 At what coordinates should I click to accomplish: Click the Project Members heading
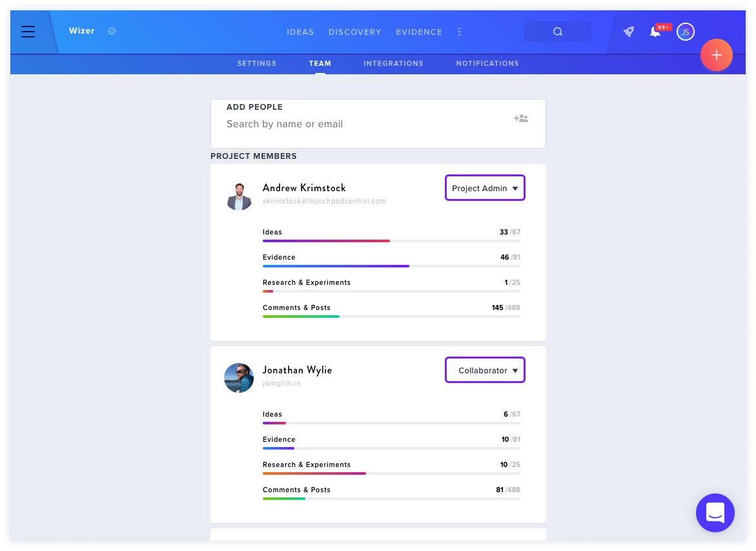pos(254,156)
